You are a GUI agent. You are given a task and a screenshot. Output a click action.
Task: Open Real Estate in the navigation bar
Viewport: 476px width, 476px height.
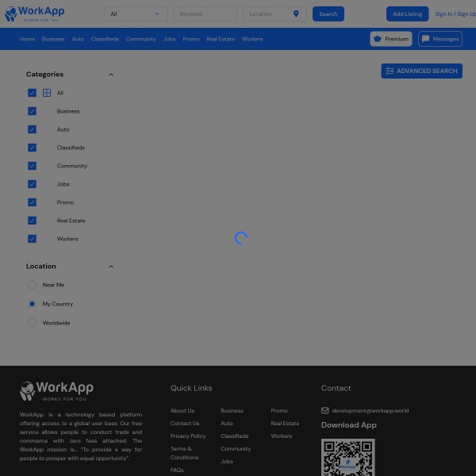pyautogui.click(x=221, y=39)
